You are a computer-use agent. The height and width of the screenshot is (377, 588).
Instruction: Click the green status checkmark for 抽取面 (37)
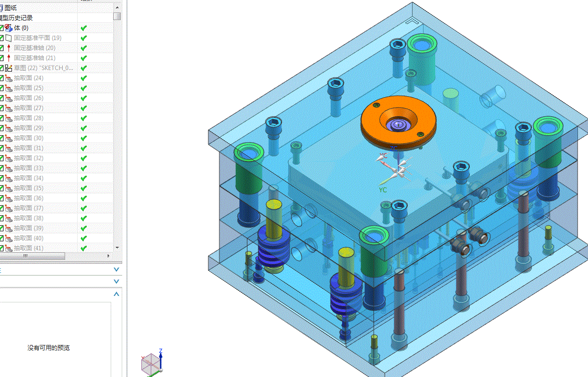[x=84, y=208]
